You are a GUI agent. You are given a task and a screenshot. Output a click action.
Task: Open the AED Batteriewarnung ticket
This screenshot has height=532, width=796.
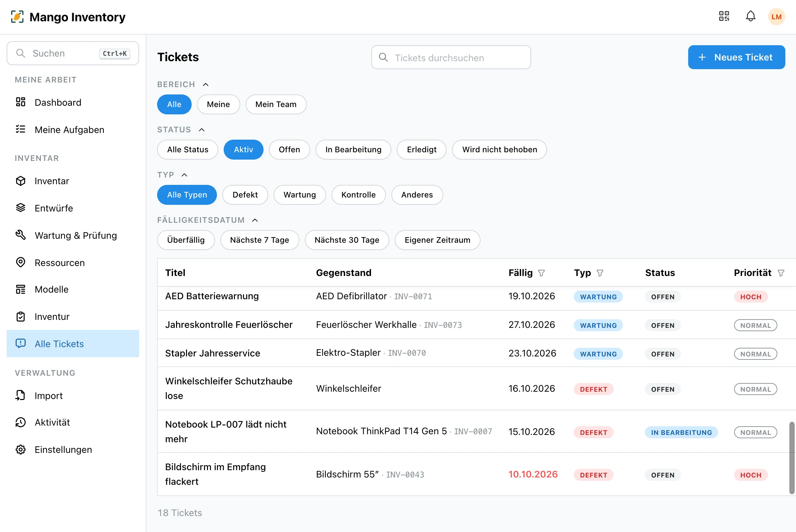pos(212,296)
